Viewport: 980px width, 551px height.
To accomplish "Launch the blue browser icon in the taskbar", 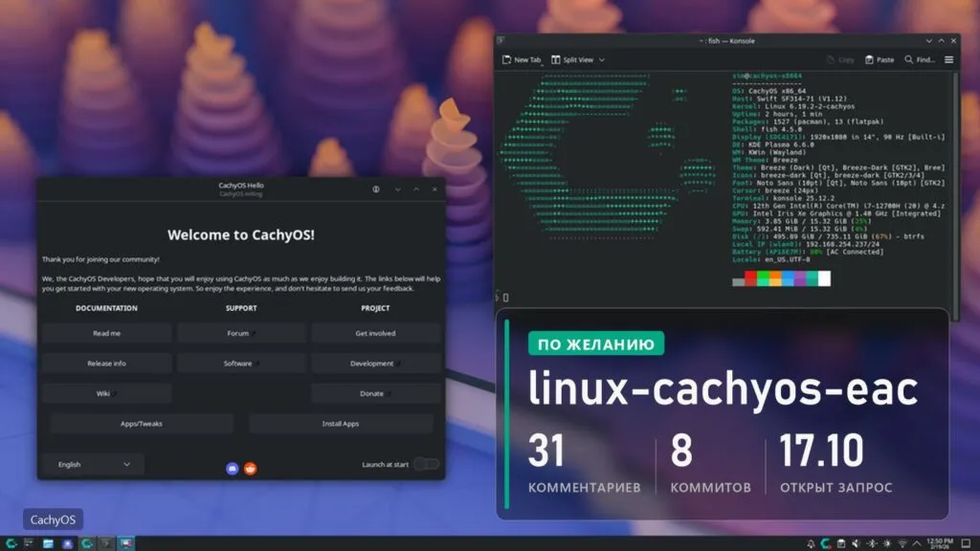I will pos(68,543).
